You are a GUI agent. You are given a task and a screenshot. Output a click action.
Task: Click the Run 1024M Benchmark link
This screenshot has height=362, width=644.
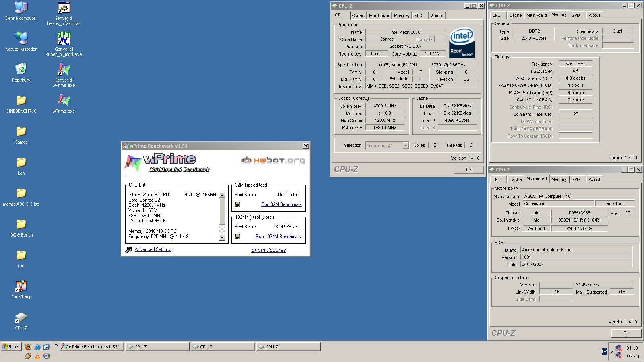[278, 237]
